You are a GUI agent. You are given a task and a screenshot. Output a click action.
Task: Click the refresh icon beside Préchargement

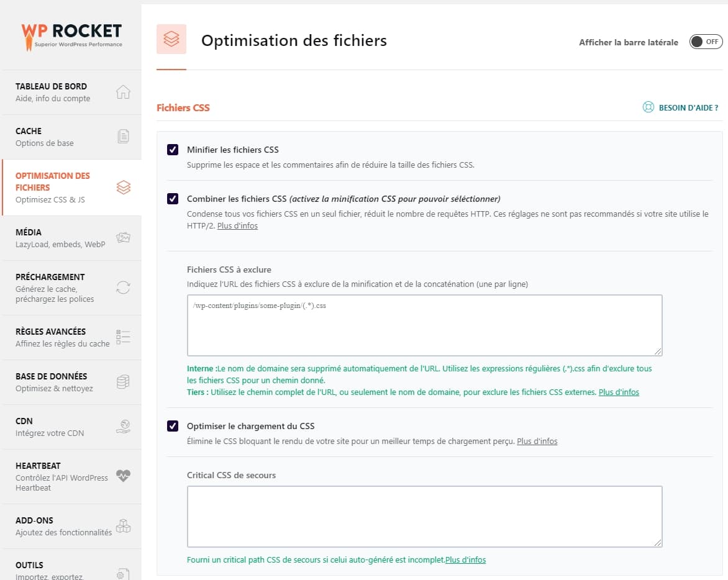click(x=123, y=288)
